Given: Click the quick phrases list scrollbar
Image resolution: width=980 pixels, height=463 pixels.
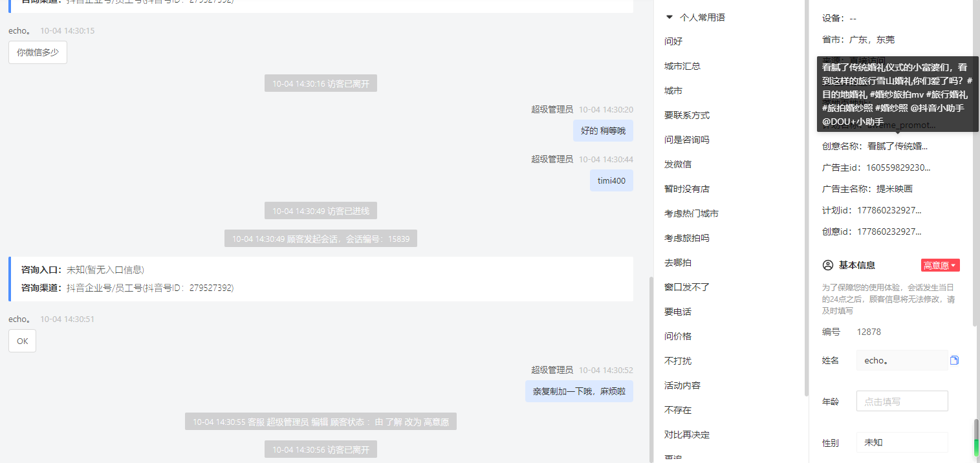Looking at the screenshot, I should 806,198.
